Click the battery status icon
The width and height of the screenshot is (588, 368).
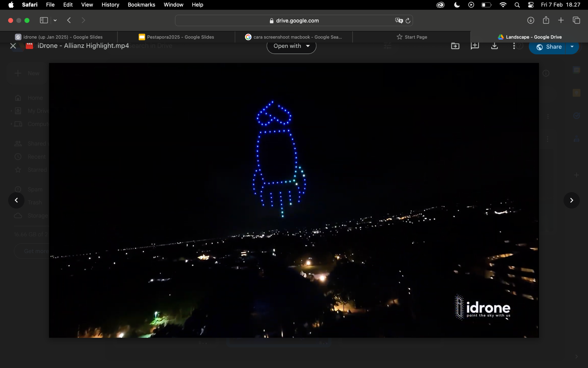487,5
